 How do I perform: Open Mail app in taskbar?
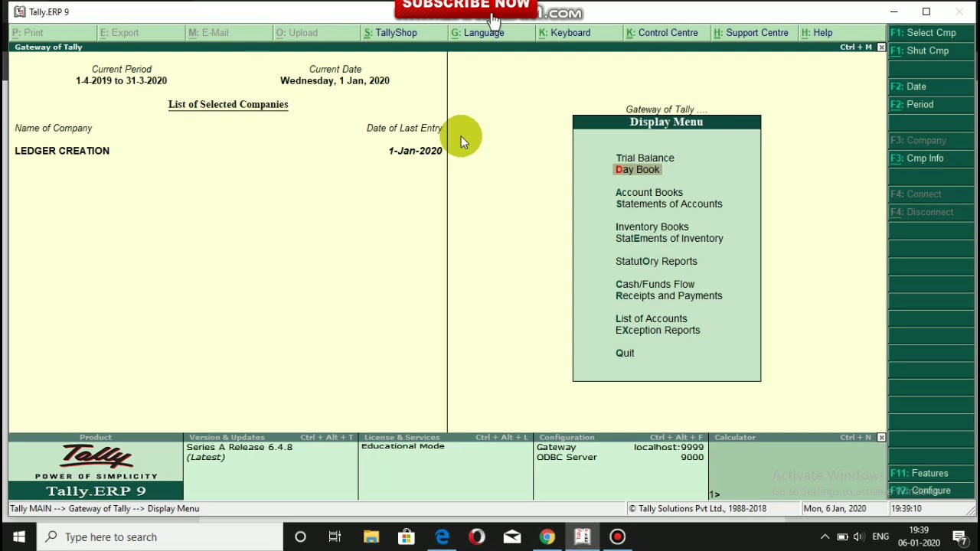512,536
